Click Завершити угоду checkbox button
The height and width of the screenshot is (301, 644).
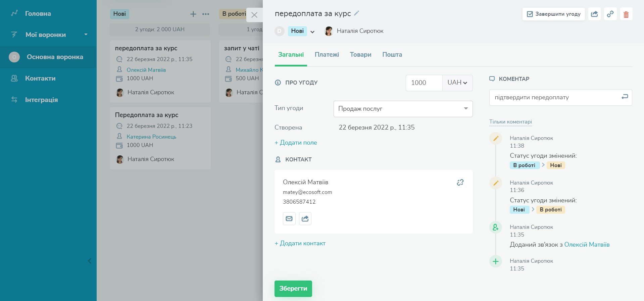click(x=553, y=14)
